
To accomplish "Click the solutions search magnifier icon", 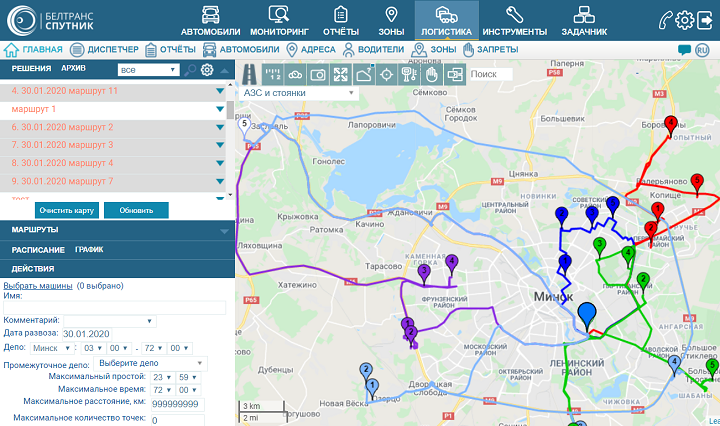I will click(190, 70).
